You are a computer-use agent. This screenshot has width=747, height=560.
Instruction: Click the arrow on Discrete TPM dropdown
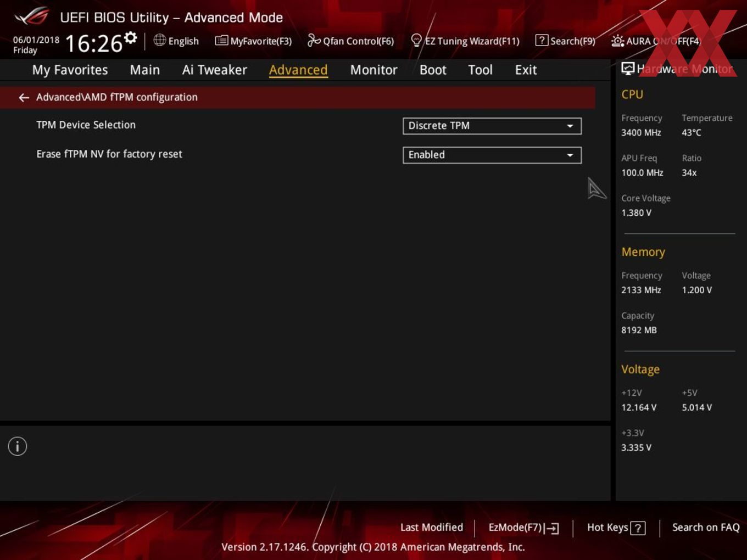570,126
